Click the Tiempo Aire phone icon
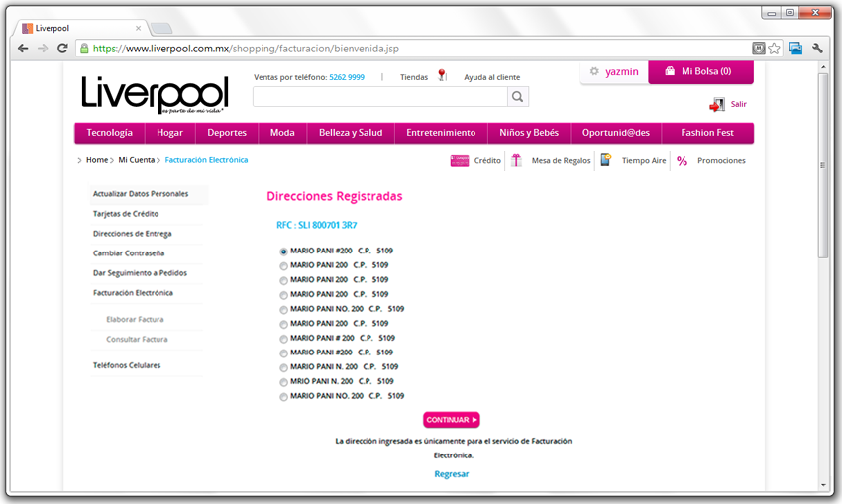Screen dimensions: 842x504 tap(605, 160)
